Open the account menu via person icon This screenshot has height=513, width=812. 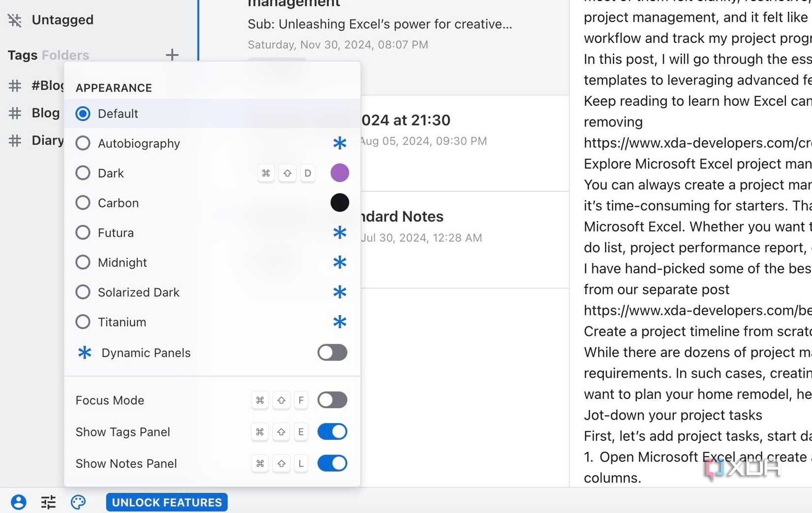pyautogui.click(x=19, y=502)
